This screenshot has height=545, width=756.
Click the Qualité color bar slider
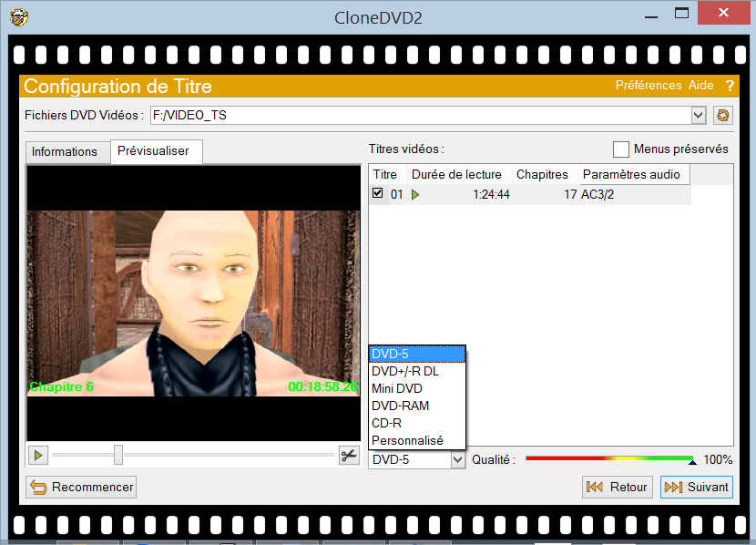(x=609, y=458)
